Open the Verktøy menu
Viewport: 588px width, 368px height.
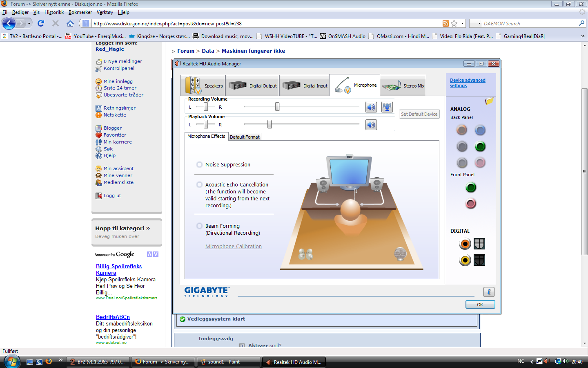click(105, 12)
